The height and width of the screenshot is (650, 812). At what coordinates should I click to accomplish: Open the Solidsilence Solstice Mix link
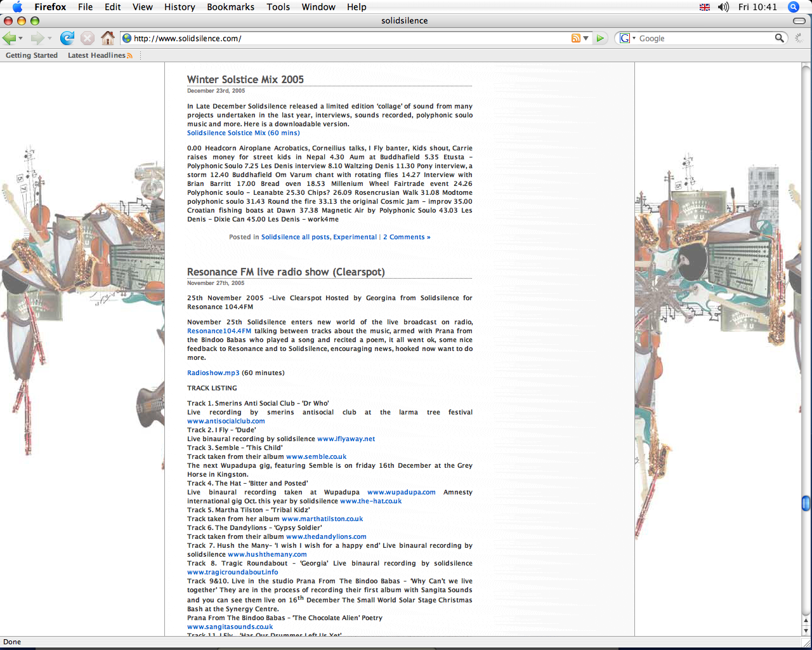coord(243,133)
